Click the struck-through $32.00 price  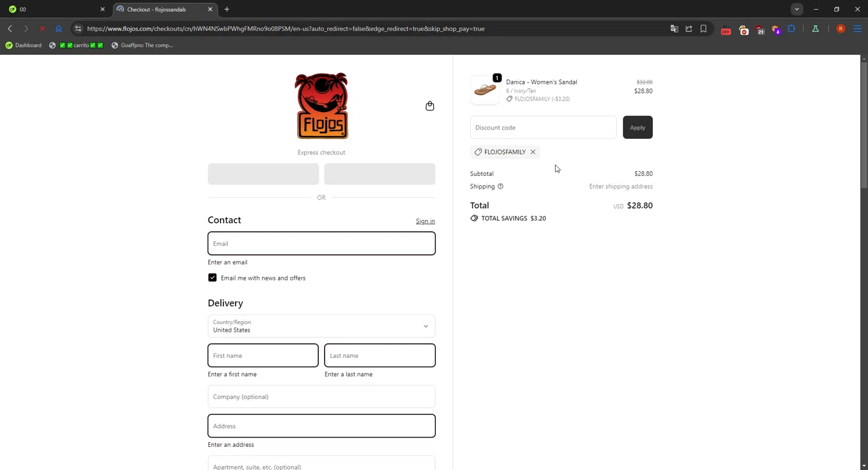pyautogui.click(x=644, y=82)
